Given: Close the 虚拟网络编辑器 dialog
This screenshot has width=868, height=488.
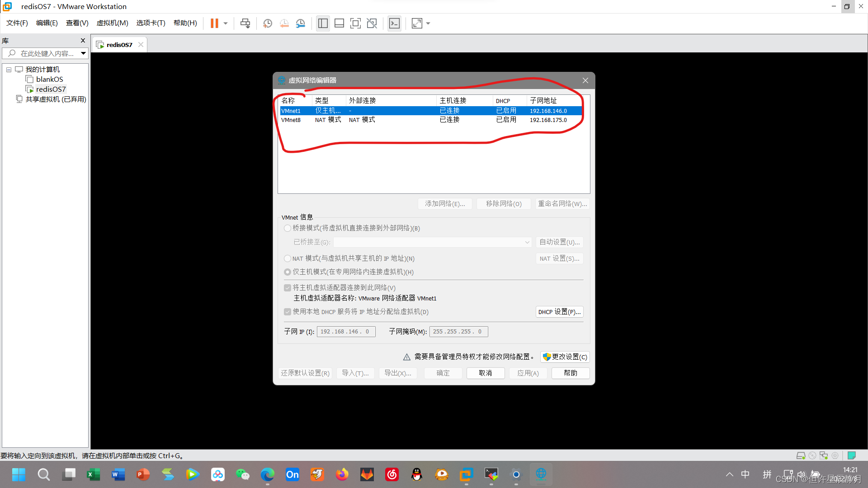Looking at the screenshot, I should pos(585,80).
